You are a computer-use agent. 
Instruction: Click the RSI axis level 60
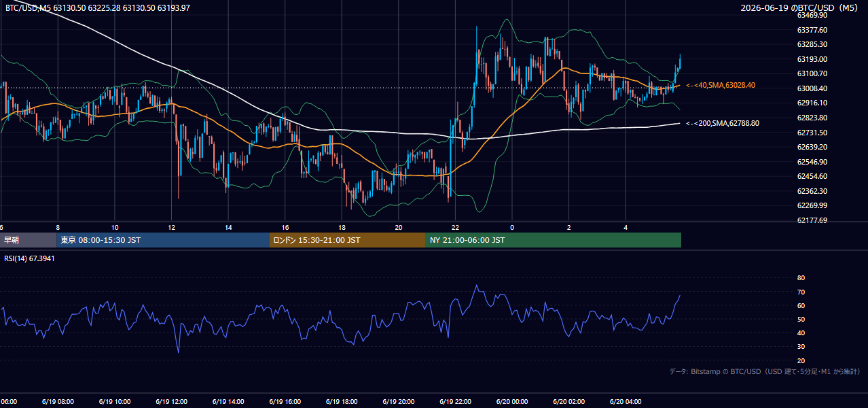coord(801,305)
